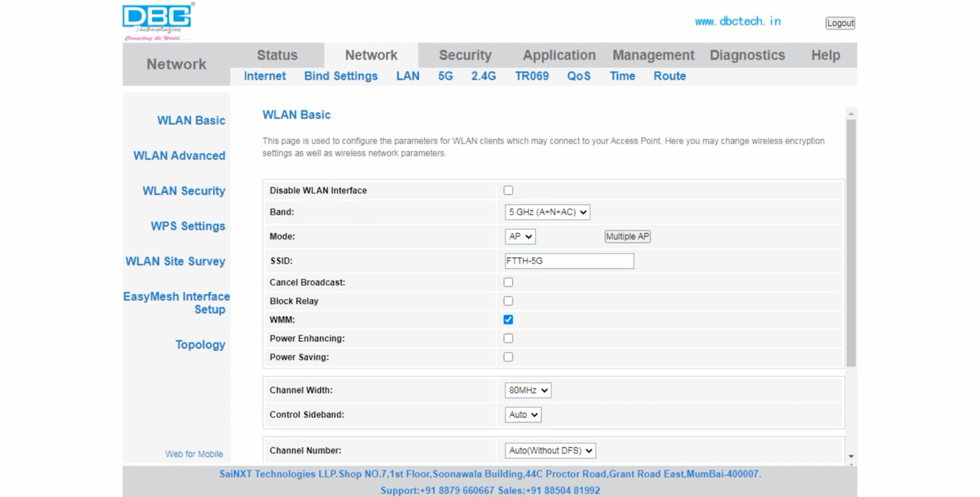This screenshot has height=497, width=980.
Task: Tick the Block Relay checkbox
Action: tap(508, 301)
